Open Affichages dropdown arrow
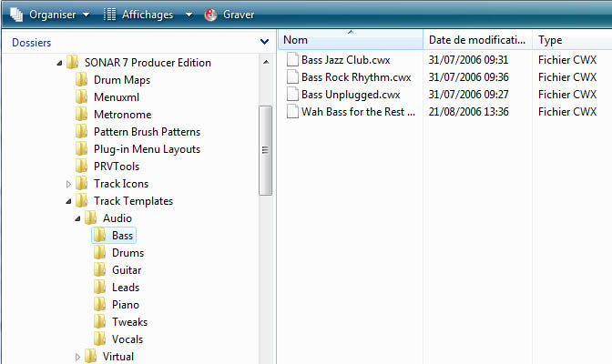612x364 pixels. [x=189, y=15]
